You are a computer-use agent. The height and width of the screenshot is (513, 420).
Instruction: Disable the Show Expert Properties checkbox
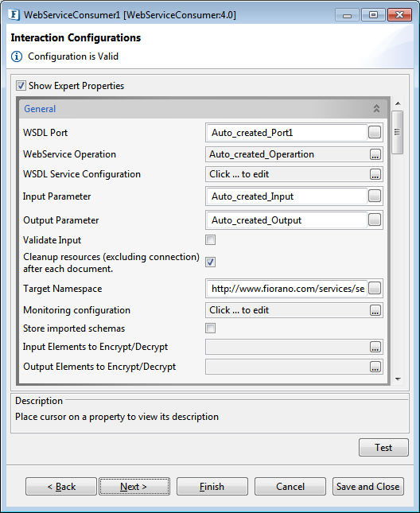[x=21, y=86]
